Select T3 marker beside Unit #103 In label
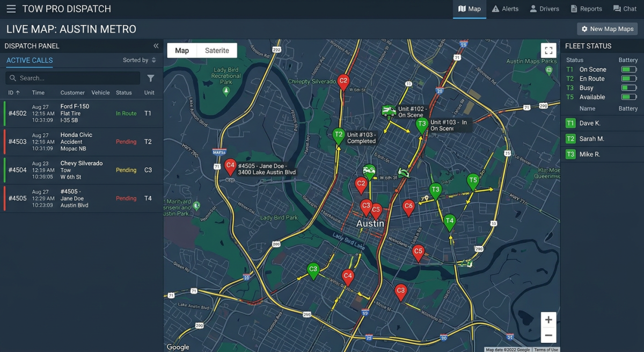644x352 pixels. tap(422, 125)
